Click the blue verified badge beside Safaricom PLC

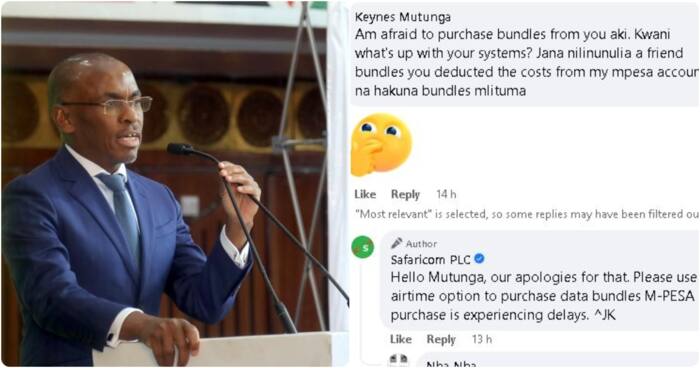pos(479,259)
